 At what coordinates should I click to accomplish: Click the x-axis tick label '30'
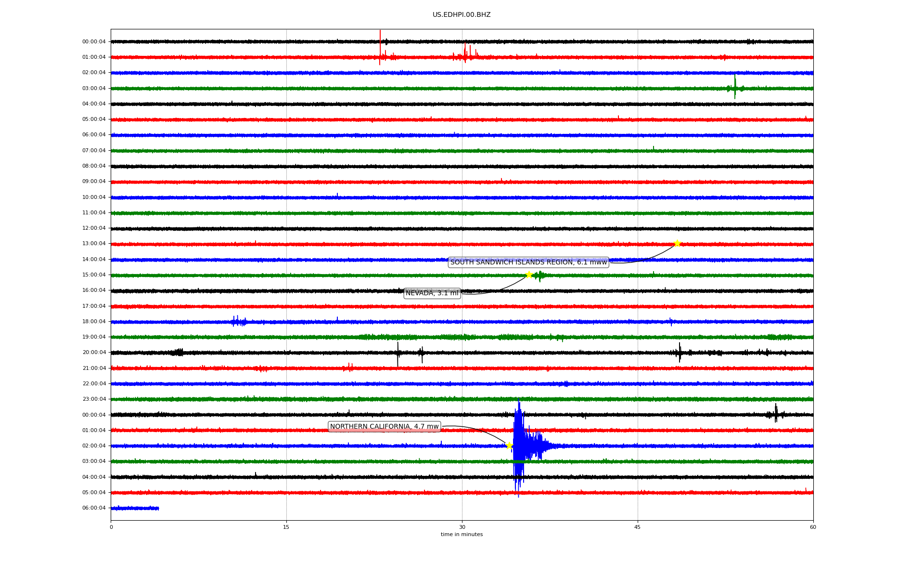(462, 527)
